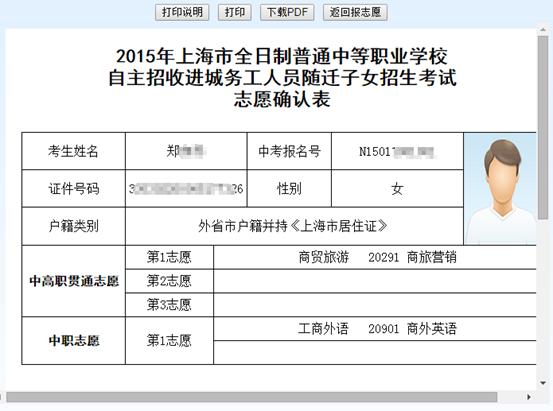The height and width of the screenshot is (411, 553).
Task: Click the candidate avatar photo
Action: point(500,189)
